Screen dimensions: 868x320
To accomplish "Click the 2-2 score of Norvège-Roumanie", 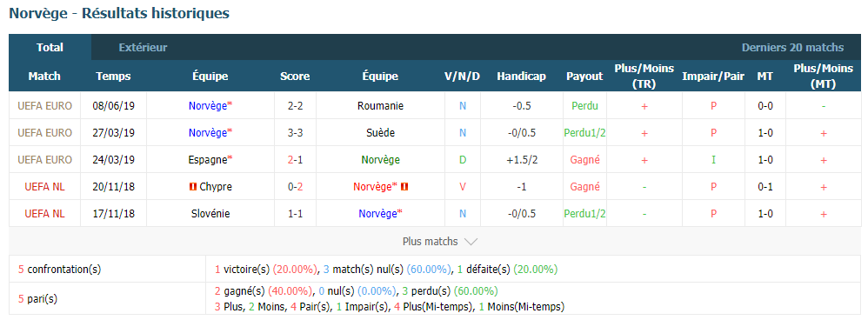I will coord(295,106).
